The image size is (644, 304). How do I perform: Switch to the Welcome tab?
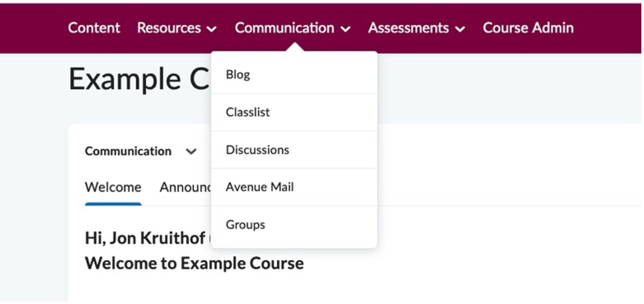click(112, 187)
